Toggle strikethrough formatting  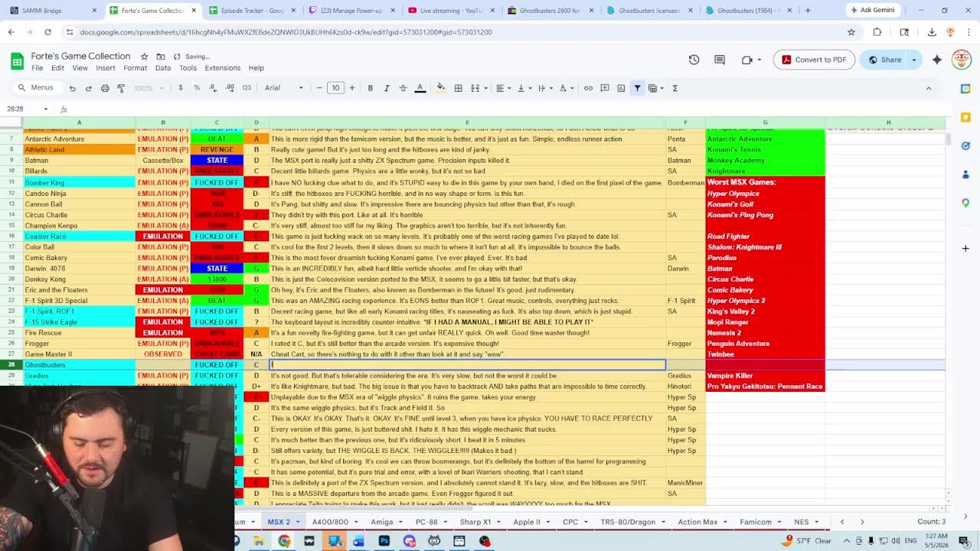(x=403, y=88)
